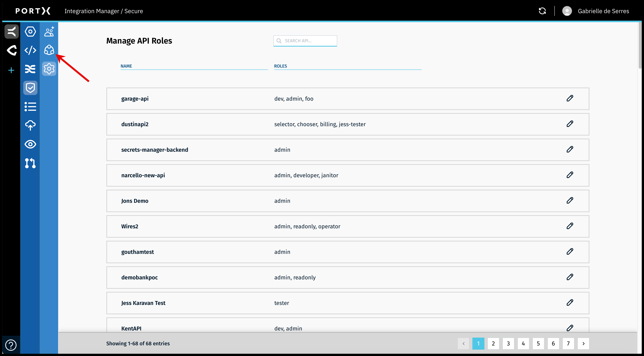Sort the table by the NAME column
The height and width of the screenshot is (356, 644).
coord(127,66)
